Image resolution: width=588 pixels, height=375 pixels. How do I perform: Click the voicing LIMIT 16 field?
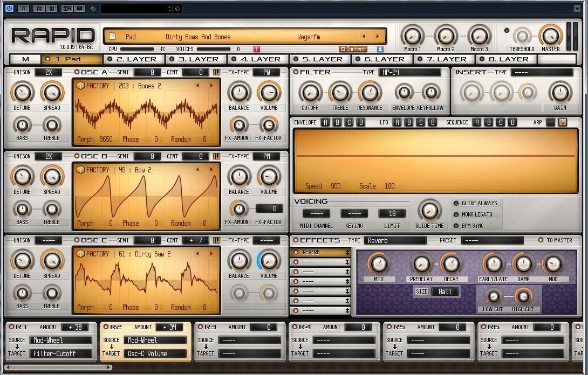[392, 213]
